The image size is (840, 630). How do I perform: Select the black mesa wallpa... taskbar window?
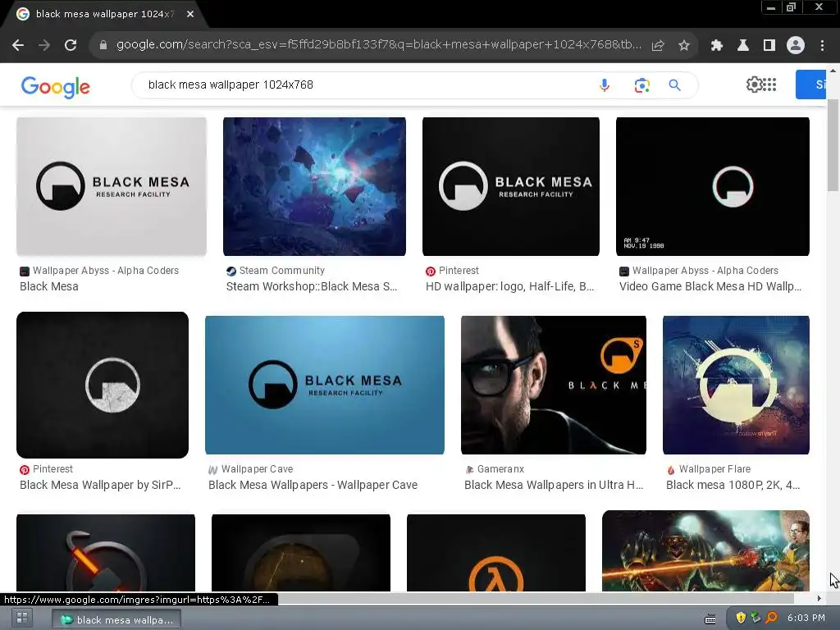click(116, 619)
